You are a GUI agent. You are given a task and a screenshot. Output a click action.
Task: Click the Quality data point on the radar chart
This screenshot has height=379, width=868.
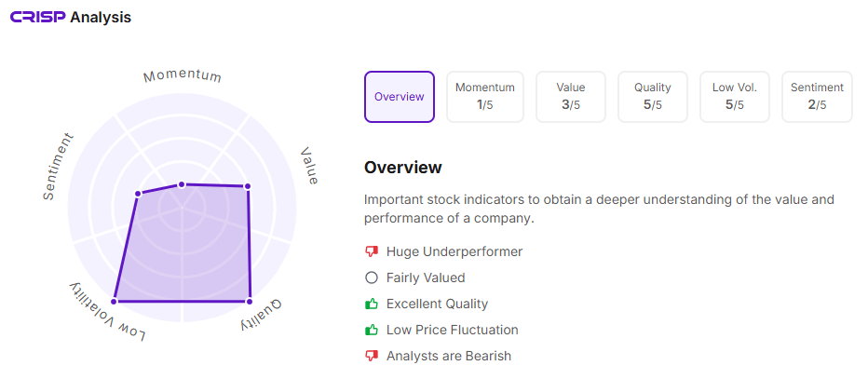pos(250,301)
